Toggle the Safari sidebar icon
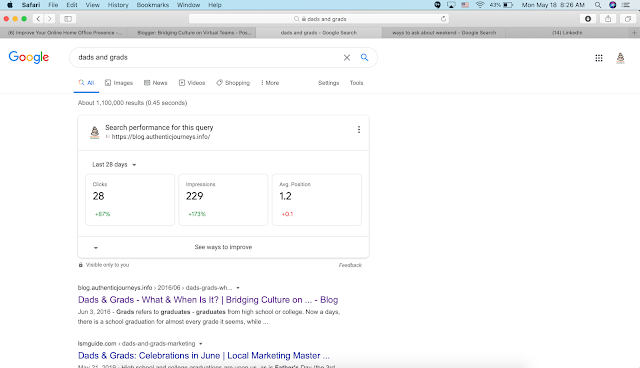Viewport: 640px width, 368px height. click(x=68, y=19)
